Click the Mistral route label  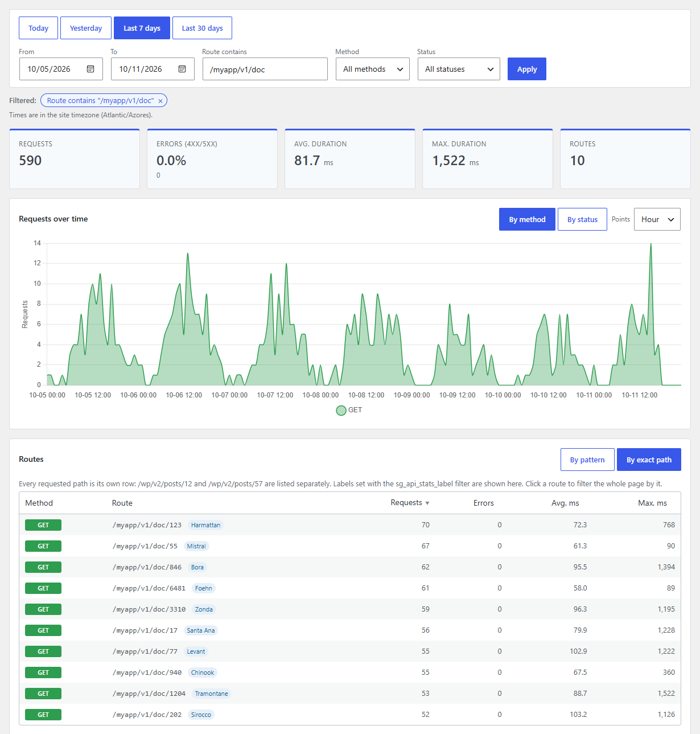[196, 546]
